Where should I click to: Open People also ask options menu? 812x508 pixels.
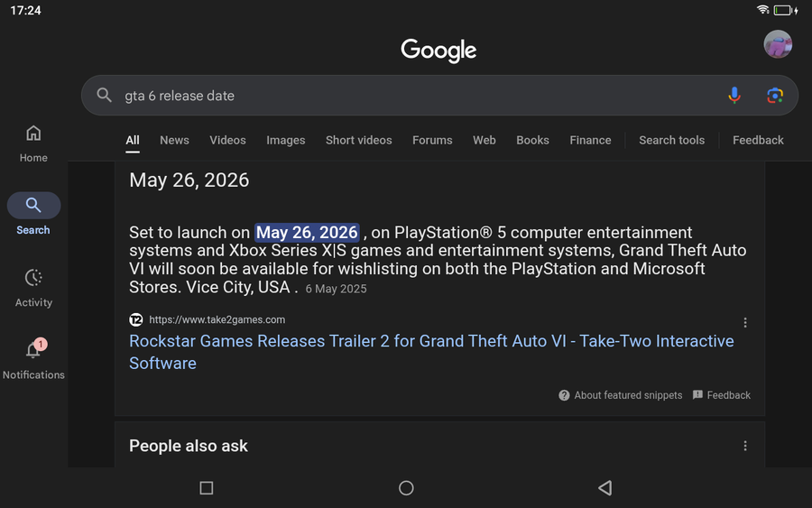pos(745,446)
